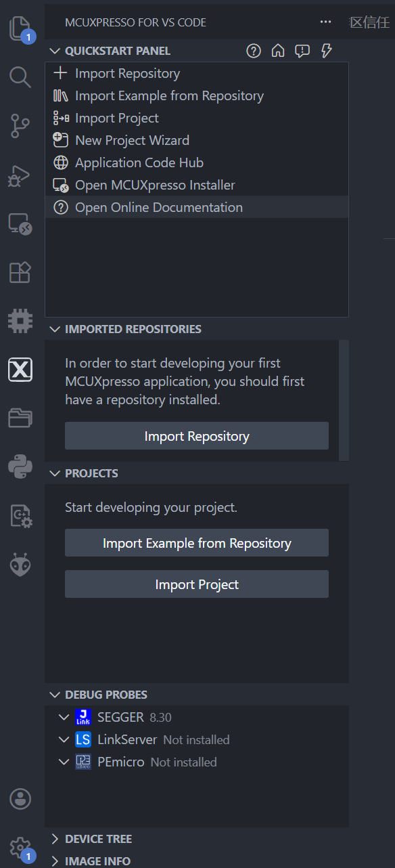The width and height of the screenshot is (395, 868).
Task: Open the PlatformIO alien icon
Action: pyautogui.click(x=20, y=564)
